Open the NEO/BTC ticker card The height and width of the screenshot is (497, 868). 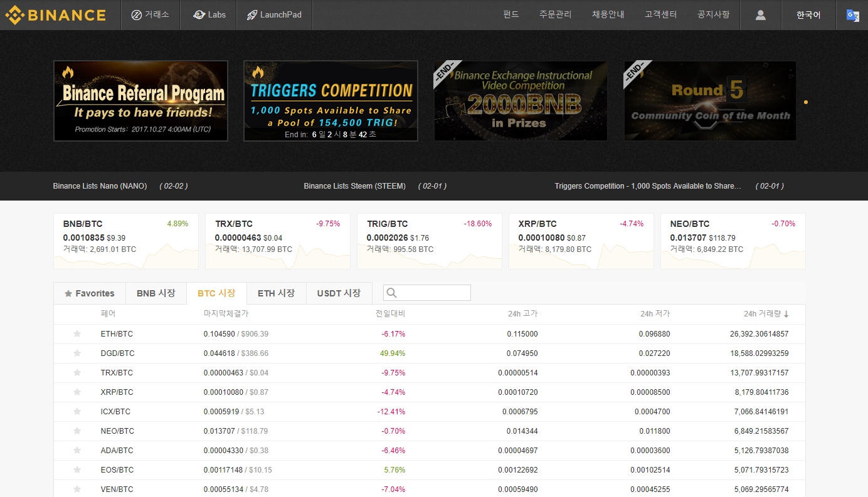point(733,241)
